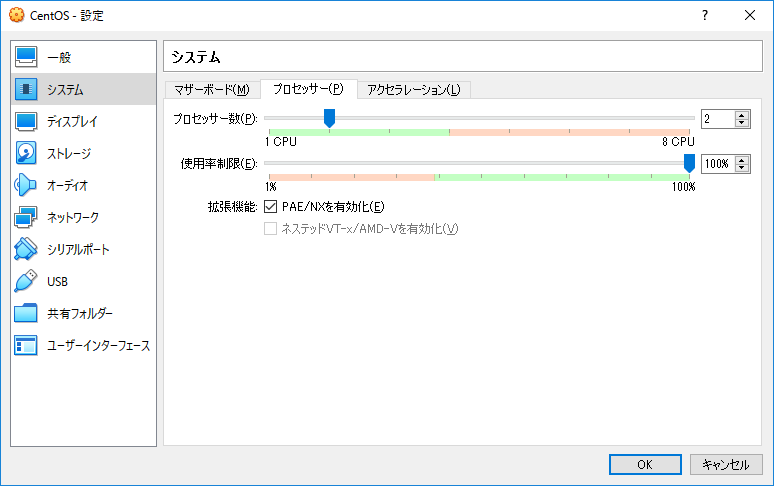The height and width of the screenshot is (486, 774).
Task: Click the 1% scale label
Action: [x=271, y=187]
